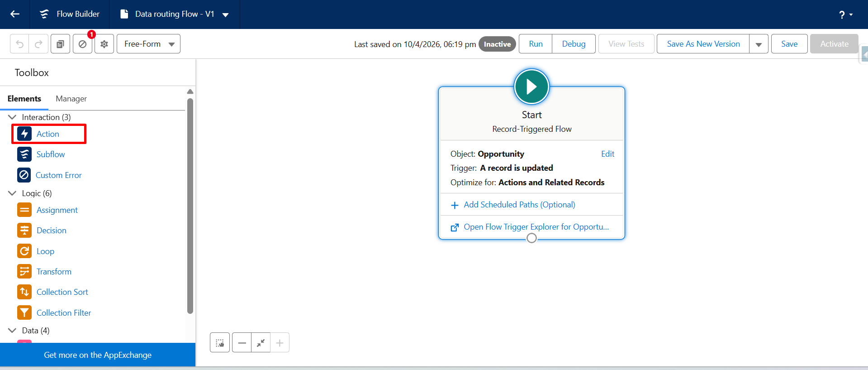Image resolution: width=868 pixels, height=370 pixels.
Task: Click the Assignment label
Action: coord(57,210)
